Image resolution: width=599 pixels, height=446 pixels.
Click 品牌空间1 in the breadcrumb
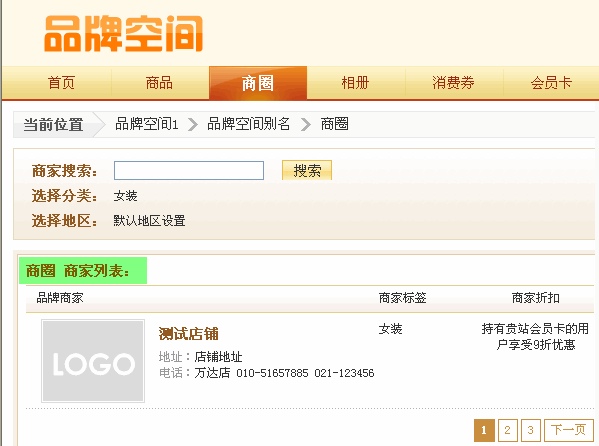[147, 124]
